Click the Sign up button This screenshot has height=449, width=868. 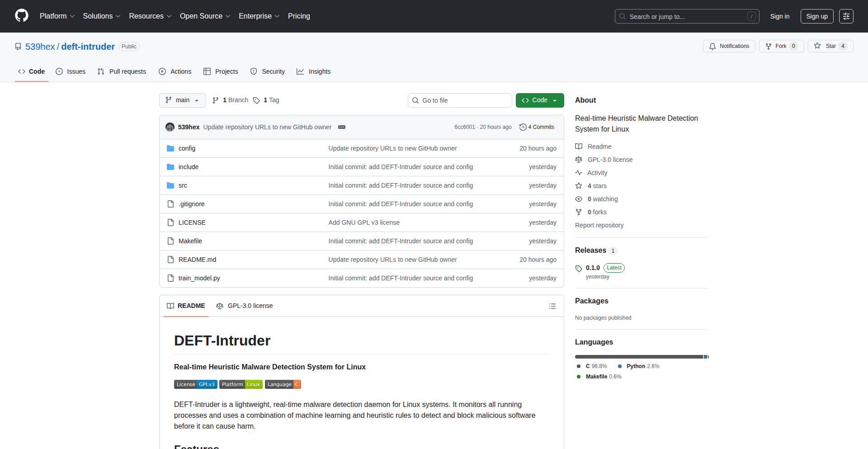click(816, 16)
